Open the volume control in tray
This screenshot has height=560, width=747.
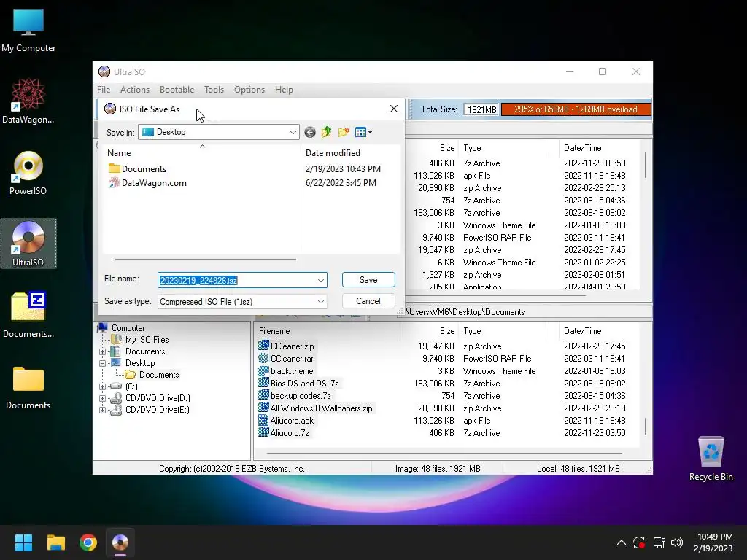click(x=677, y=542)
